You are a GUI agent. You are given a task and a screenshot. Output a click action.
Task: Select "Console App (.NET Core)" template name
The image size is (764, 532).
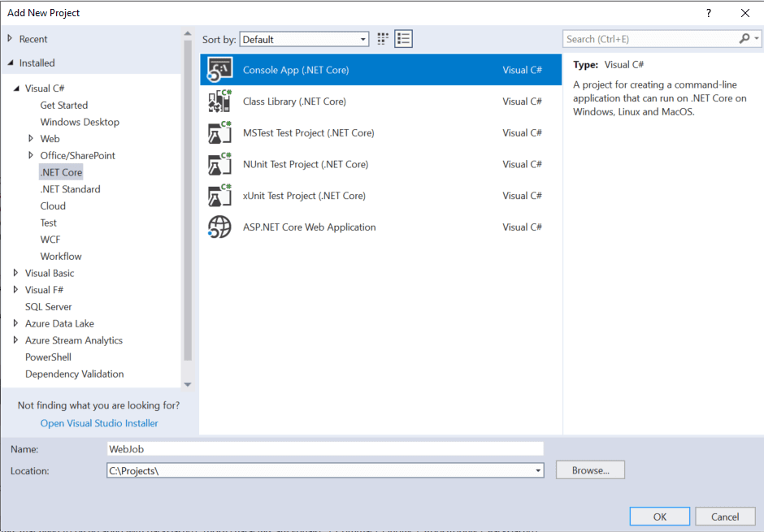point(296,70)
